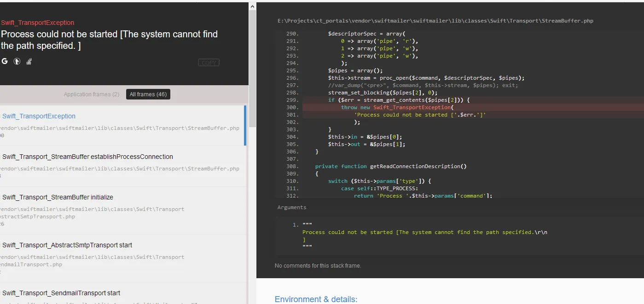Click line 310 switch params type statement
Viewport: 644px width, 304px height.
pos(379,181)
